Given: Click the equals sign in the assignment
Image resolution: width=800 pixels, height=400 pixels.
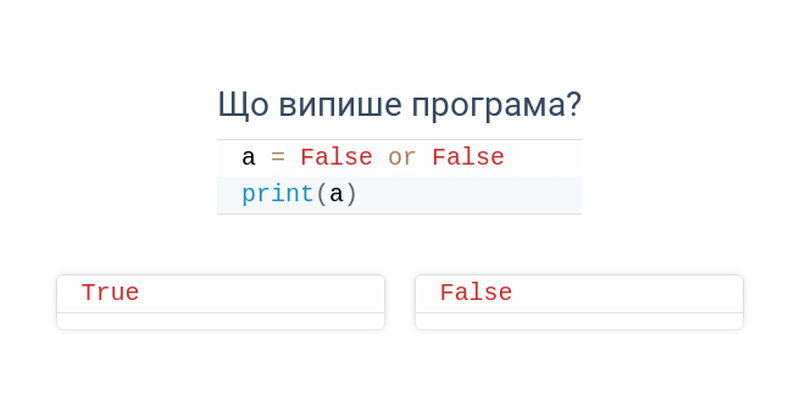Looking at the screenshot, I should pos(278,157).
